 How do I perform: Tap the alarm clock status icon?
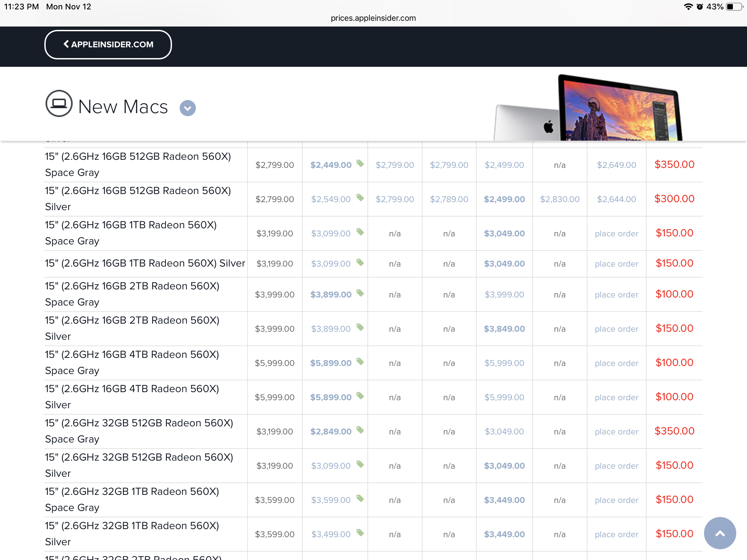[x=700, y=7]
